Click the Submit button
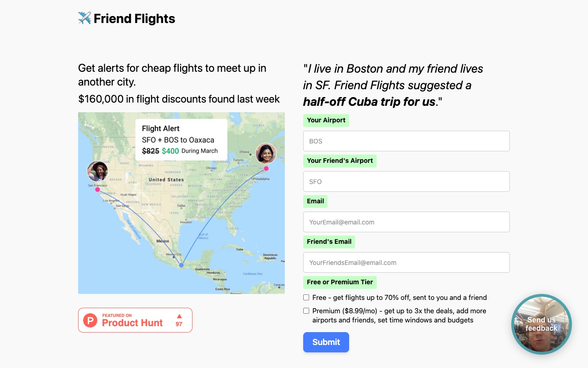Viewport: 588px width, 368px height. click(326, 342)
